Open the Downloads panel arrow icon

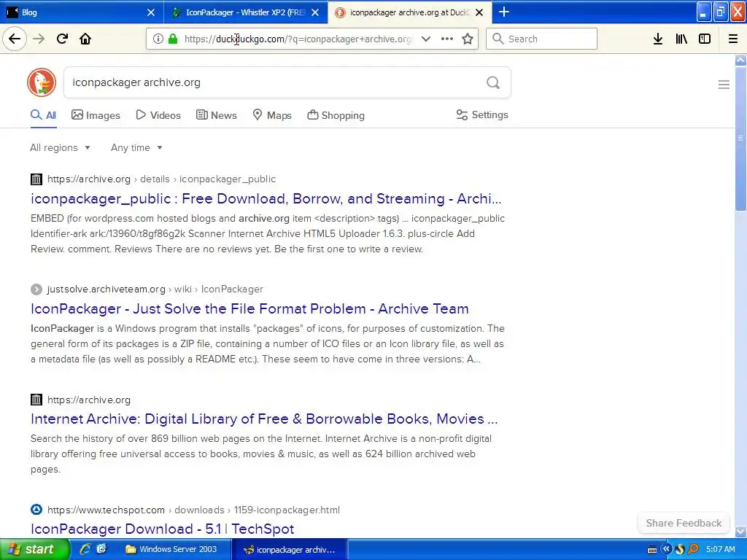tap(658, 39)
